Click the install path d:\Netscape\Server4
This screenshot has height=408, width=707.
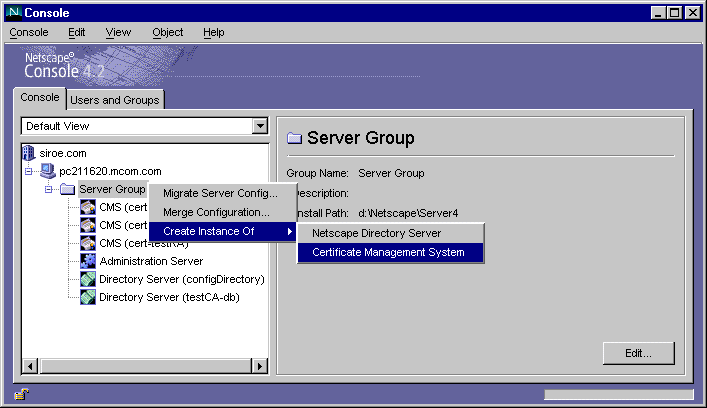point(408,213)
